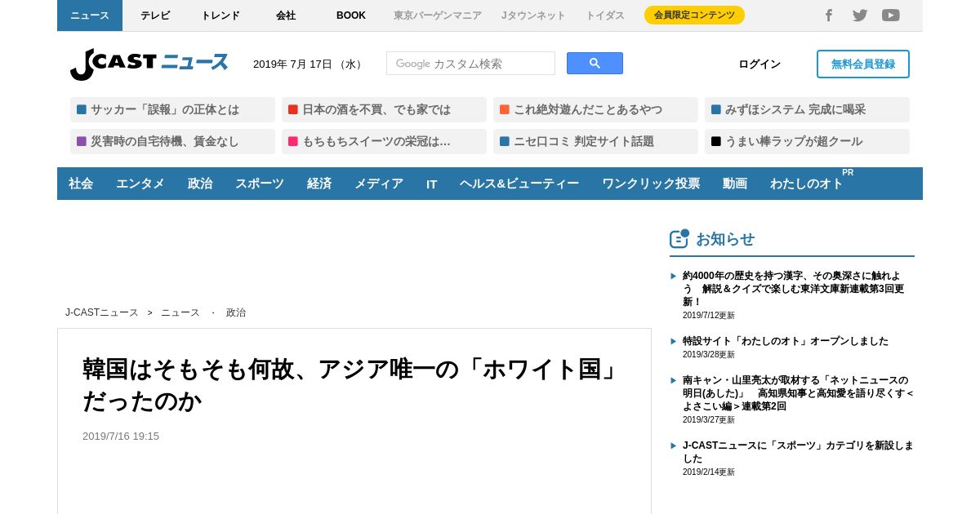Screen dimensions: 980x514
Task: Click the 2019/3/27更新 date text
Action: coord(709,420)
